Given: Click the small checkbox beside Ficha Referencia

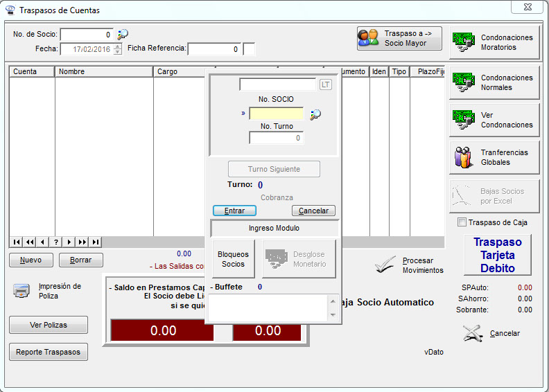Looking at the screenshot, I should pyautogui.click(x=250, y=49).
